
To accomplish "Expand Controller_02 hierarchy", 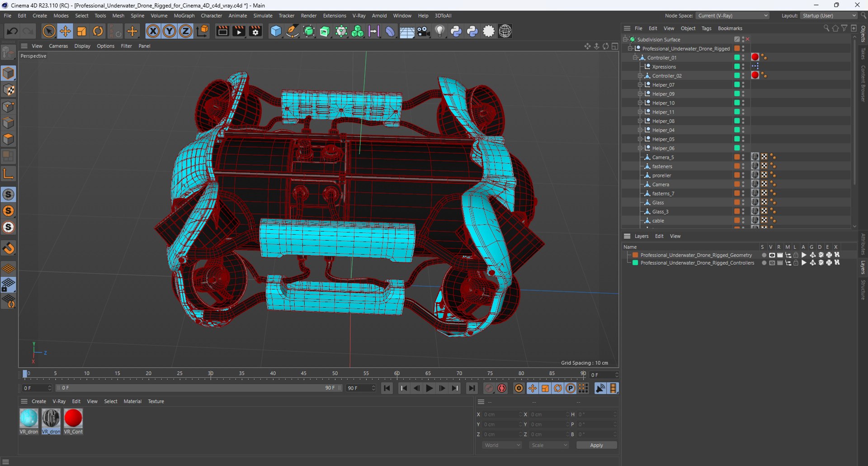I will [x=640, y=76].
